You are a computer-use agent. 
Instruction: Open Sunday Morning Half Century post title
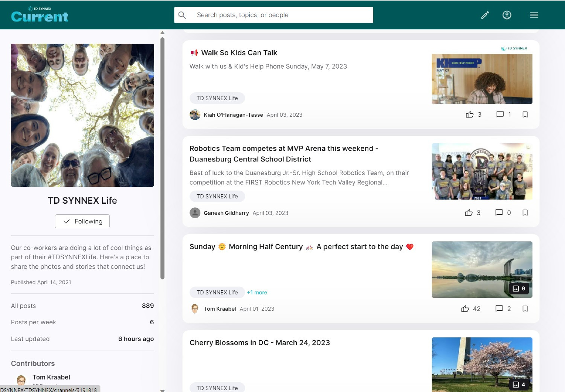[302, 247]
